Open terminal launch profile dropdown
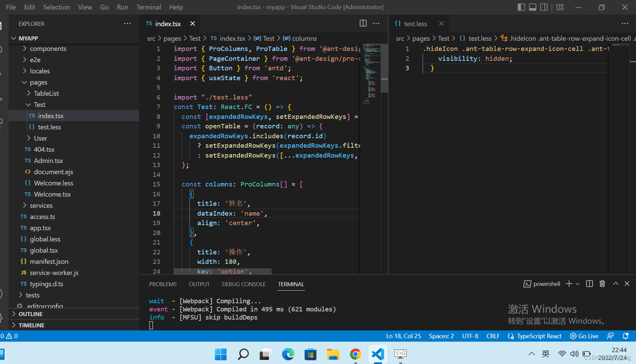Image resolution: width=636 pixels, height=364 pixels. click(x=578, y=284)
